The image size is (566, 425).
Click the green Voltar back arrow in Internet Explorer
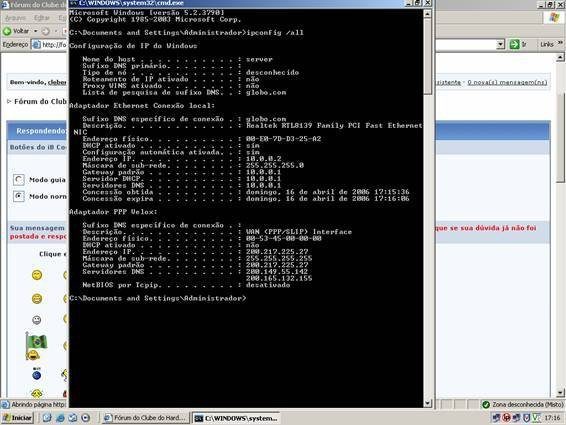[7, 31]
